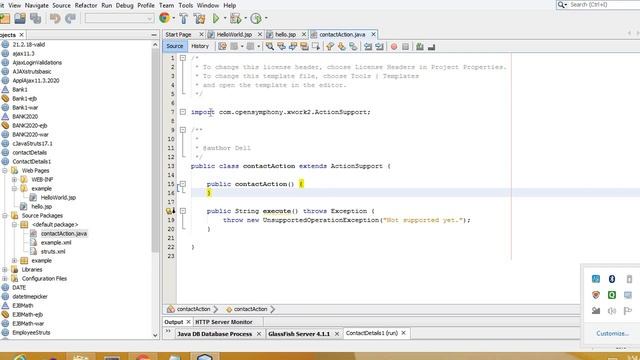This screenshot has width=640, height=360.
Task: Expand the Configuration Files node
Action: click(5, 278)
